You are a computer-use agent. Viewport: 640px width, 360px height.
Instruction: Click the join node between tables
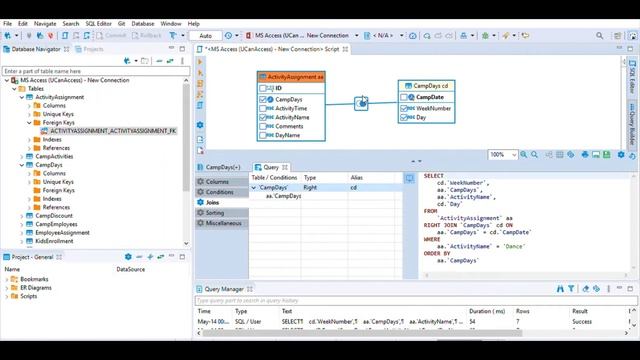(361, 104)
